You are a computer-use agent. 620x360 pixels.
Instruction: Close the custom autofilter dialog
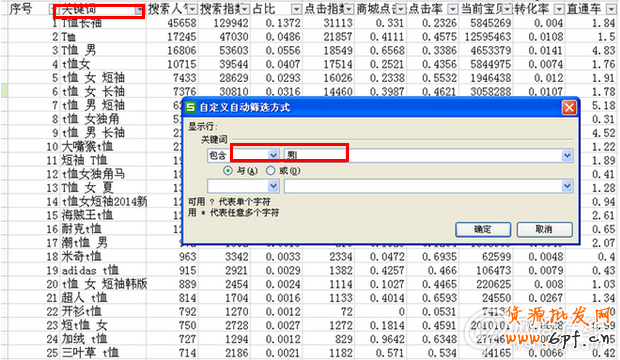click(x=569, y=107)
